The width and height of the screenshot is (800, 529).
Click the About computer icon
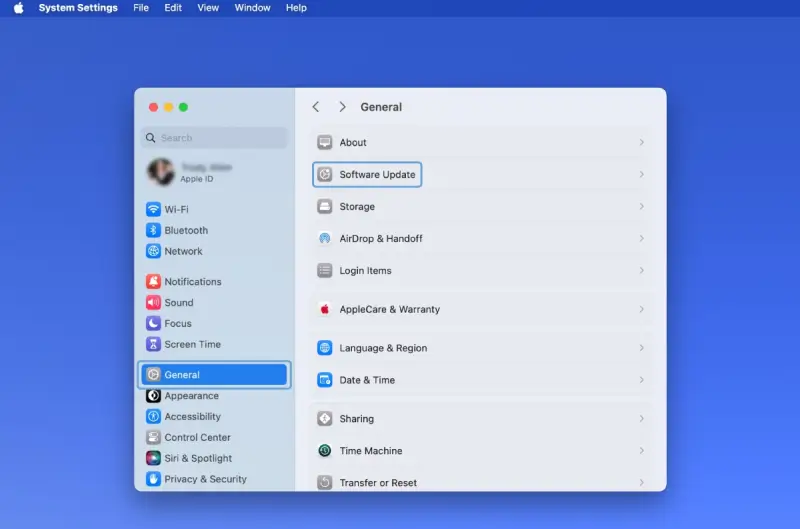point(324,142)
